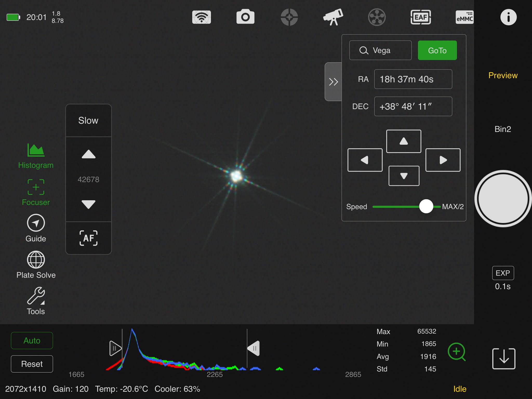Open the info icon
The width and height of the screenshot is (532, 399).
(x=508, y=17)
